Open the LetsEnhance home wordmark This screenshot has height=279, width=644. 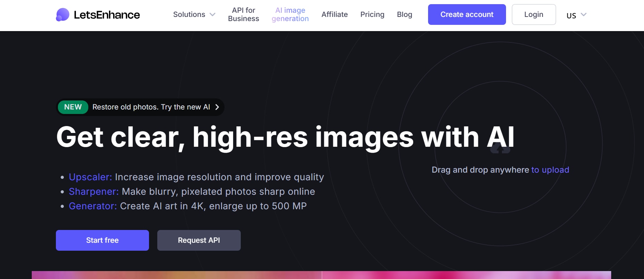tap(107, 15)
